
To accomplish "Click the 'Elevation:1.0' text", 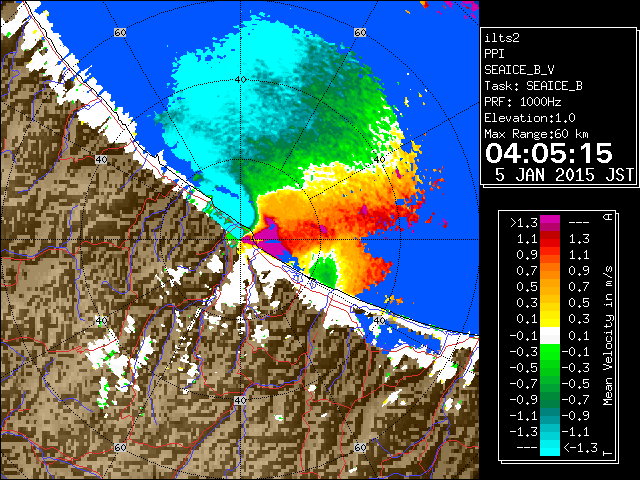I will pos(530,118).
